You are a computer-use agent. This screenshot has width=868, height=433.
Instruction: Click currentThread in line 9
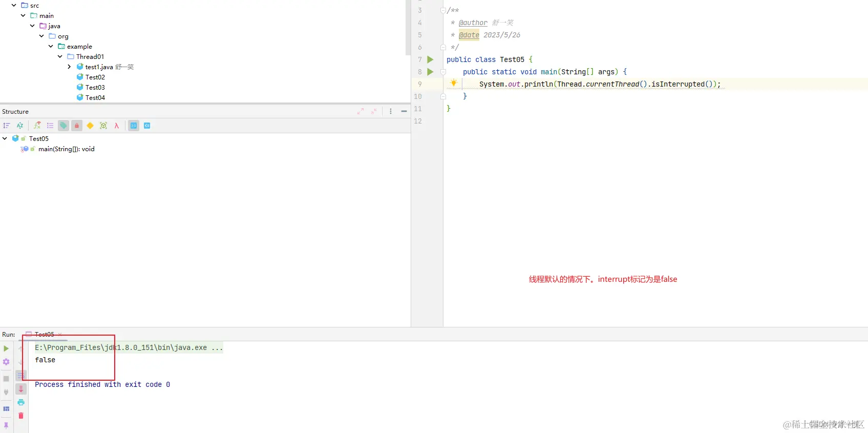pos(612,84)
